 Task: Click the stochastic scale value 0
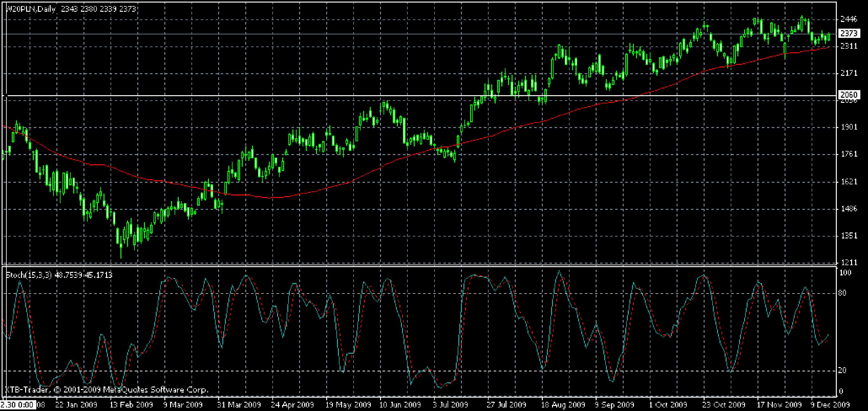[x=841, y=392]
